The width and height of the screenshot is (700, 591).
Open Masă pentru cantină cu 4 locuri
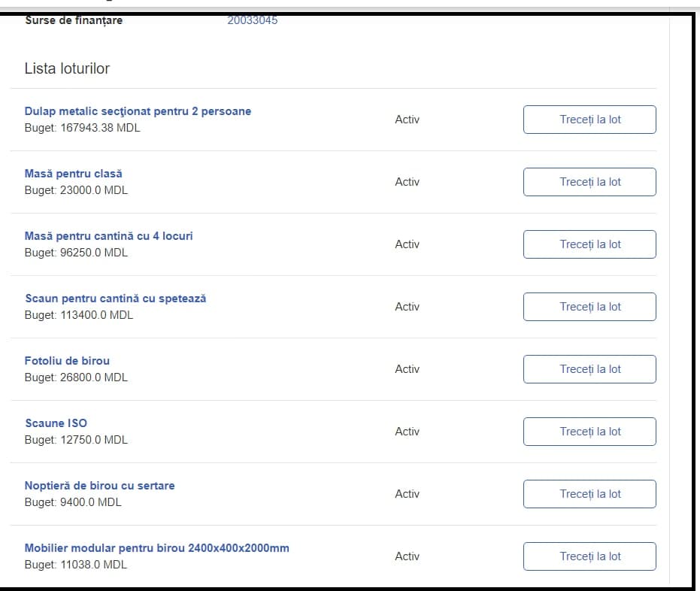[x=108, y=236]
